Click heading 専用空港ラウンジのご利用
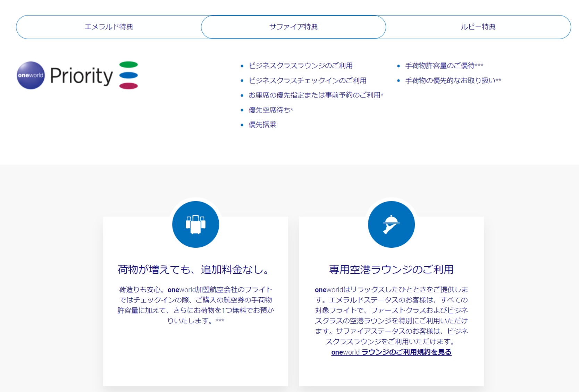The image size is (579, 392). (x=391, y=270)
